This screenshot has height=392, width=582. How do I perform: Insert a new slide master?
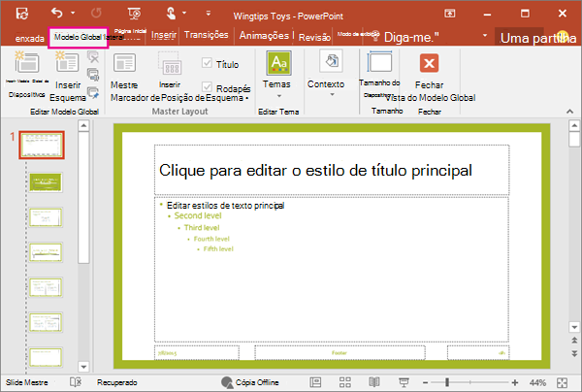coord(27,62)
